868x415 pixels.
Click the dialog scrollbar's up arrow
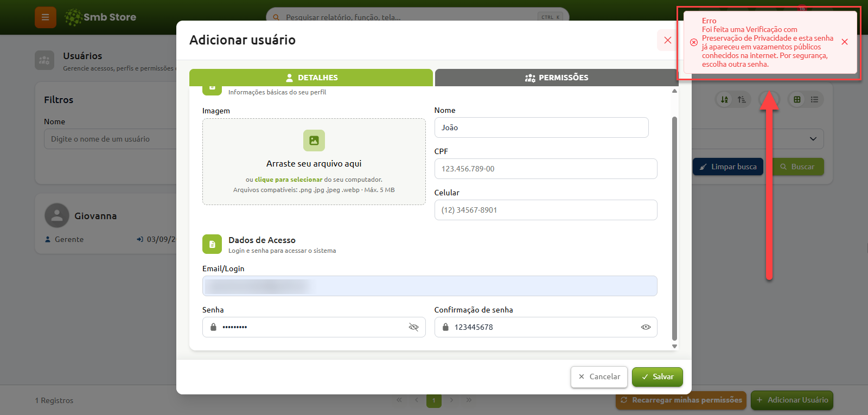coord(674,91)
